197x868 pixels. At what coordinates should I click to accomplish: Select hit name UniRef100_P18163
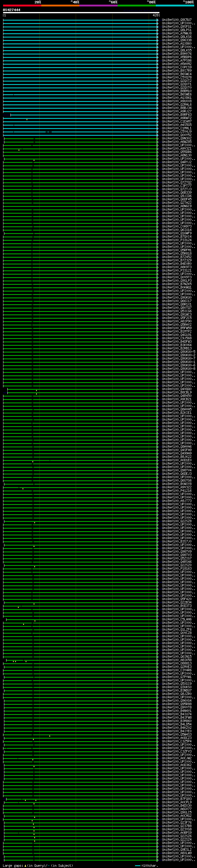point(176,568)
